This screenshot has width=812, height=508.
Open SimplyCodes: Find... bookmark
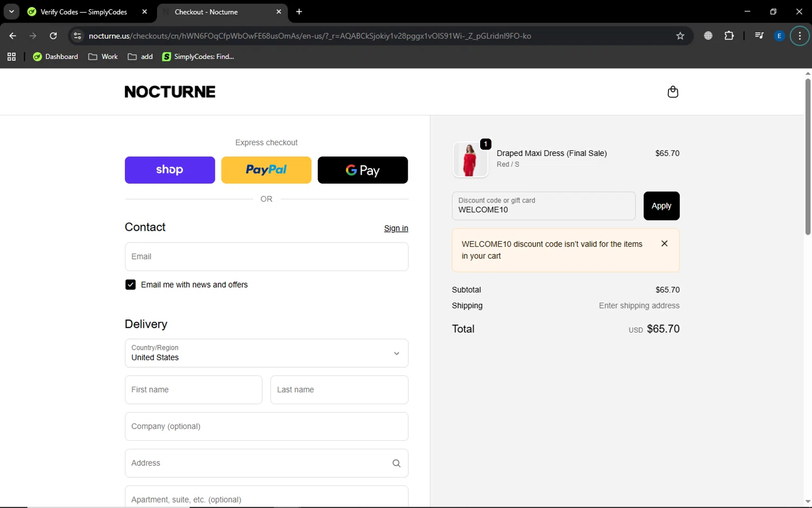click(x=198, y=56)
